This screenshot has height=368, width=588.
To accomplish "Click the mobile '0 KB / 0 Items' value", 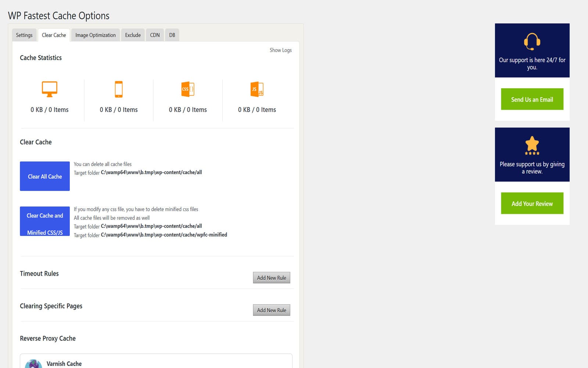I will (119, 110).
